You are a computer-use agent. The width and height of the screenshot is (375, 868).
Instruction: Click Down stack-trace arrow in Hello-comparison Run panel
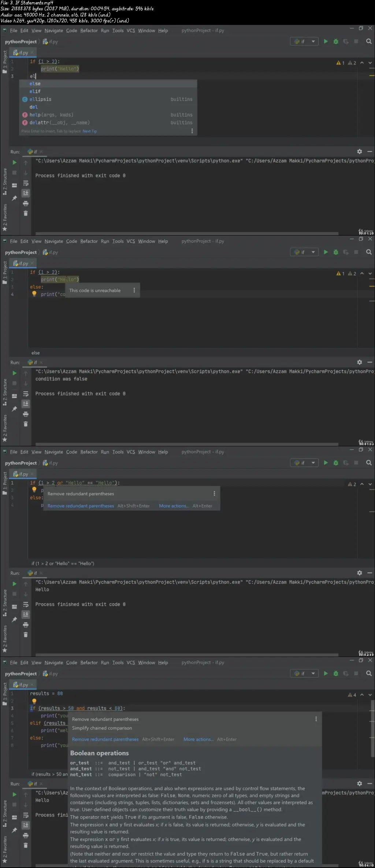26,594
